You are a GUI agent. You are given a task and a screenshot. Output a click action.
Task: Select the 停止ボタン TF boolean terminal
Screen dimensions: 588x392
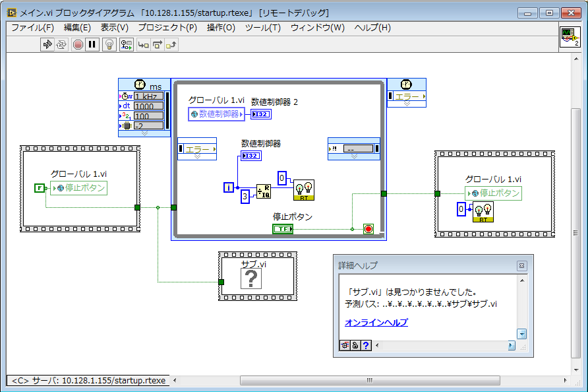point(283,228)
